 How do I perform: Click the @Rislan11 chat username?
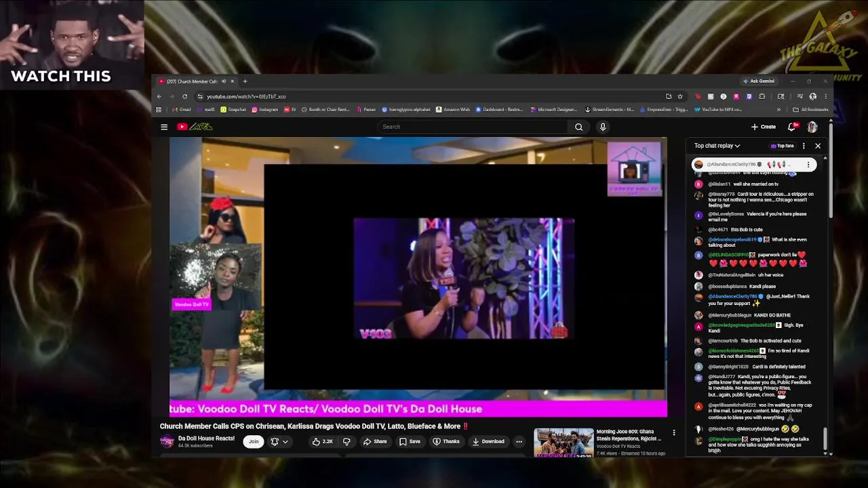[x=719, y=184]
